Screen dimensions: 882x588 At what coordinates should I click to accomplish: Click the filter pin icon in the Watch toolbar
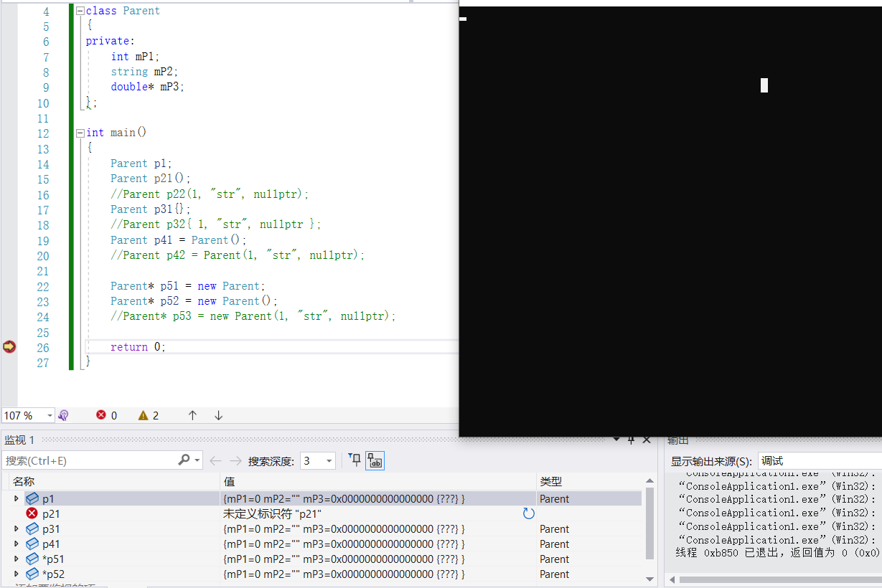[357, 460]
